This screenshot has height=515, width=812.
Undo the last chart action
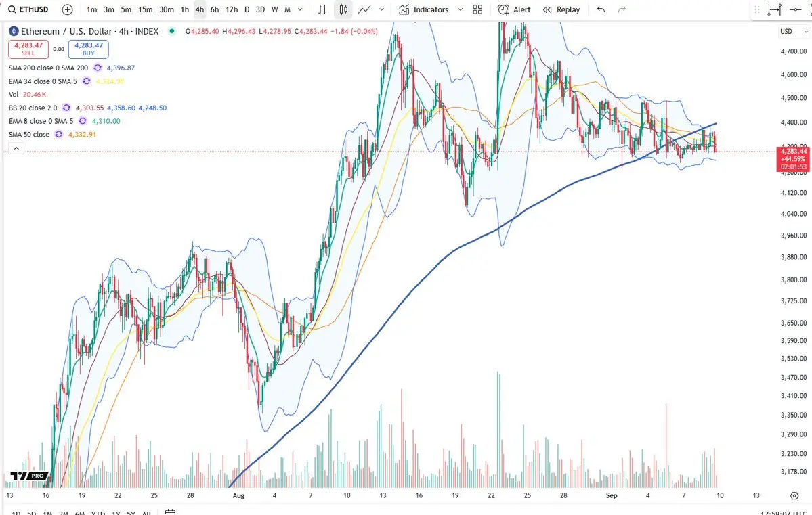tap(601, 9)
